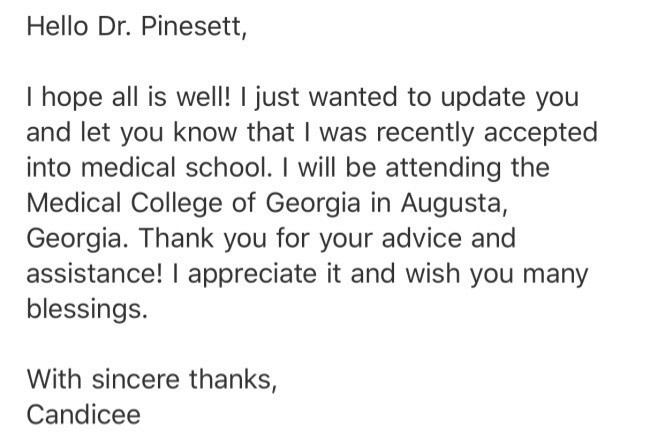Click the word "blessings"
The width and height of the screenshot is (665, 435).
tap(86, 309)
